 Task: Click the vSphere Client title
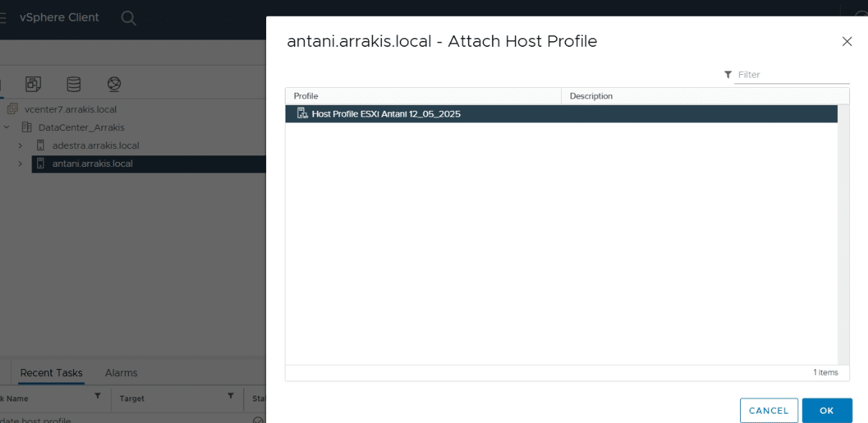click(59, 17)
